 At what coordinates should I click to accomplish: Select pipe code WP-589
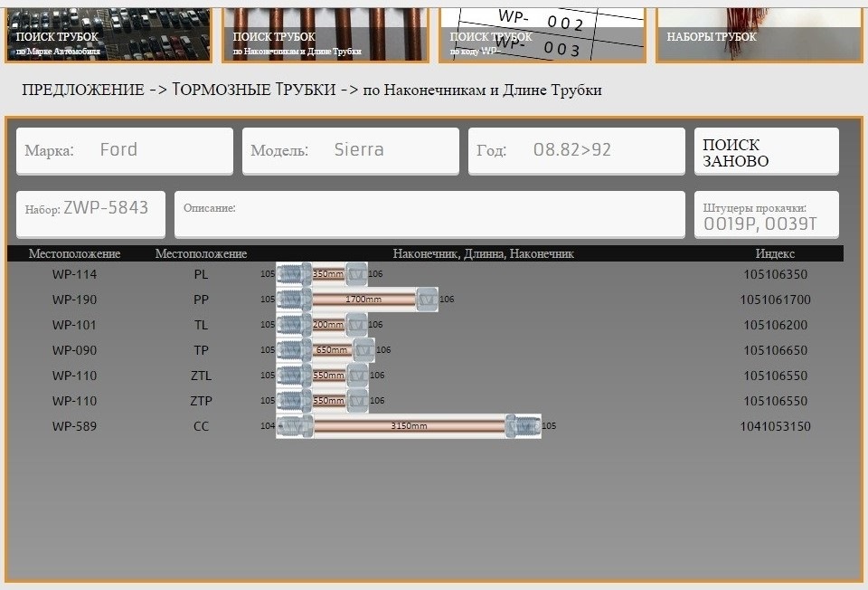[74, 426]
